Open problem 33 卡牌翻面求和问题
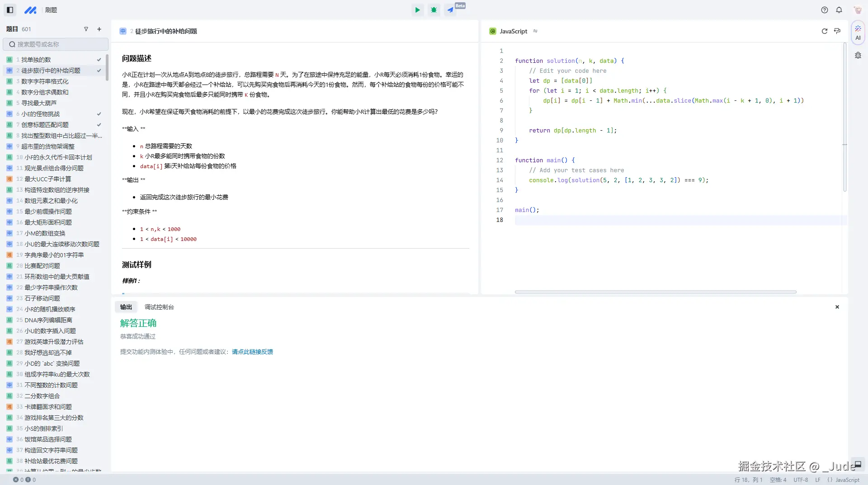The image size is (868, 485). pos(54,407)
